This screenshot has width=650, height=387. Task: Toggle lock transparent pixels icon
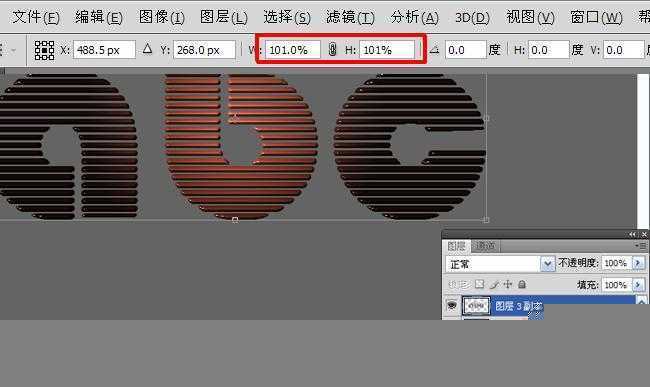click(480, 284)
